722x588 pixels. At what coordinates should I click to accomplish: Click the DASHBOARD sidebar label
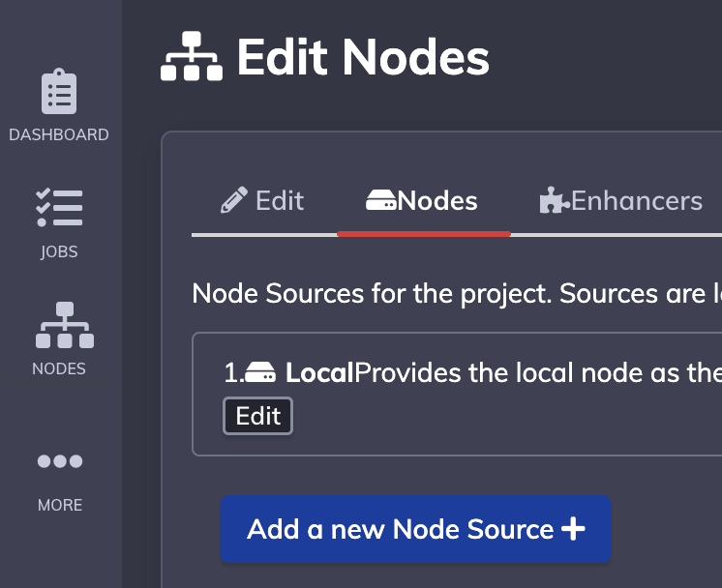point(59,134)
